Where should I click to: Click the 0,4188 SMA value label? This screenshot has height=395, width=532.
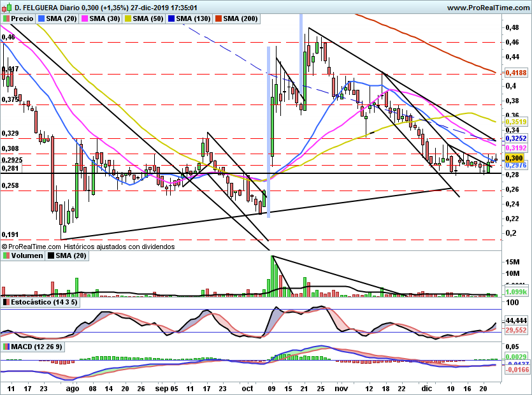(514, 73)
